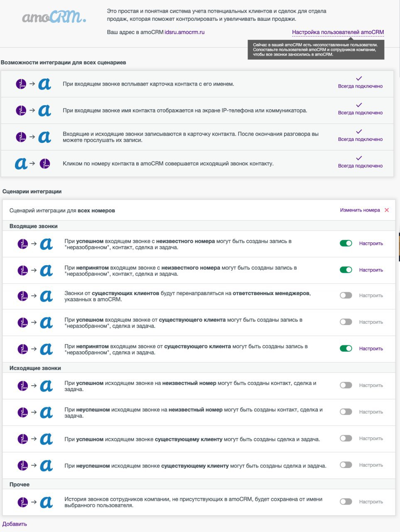Click Настроить for missed incoming existing client

(371, 349)
